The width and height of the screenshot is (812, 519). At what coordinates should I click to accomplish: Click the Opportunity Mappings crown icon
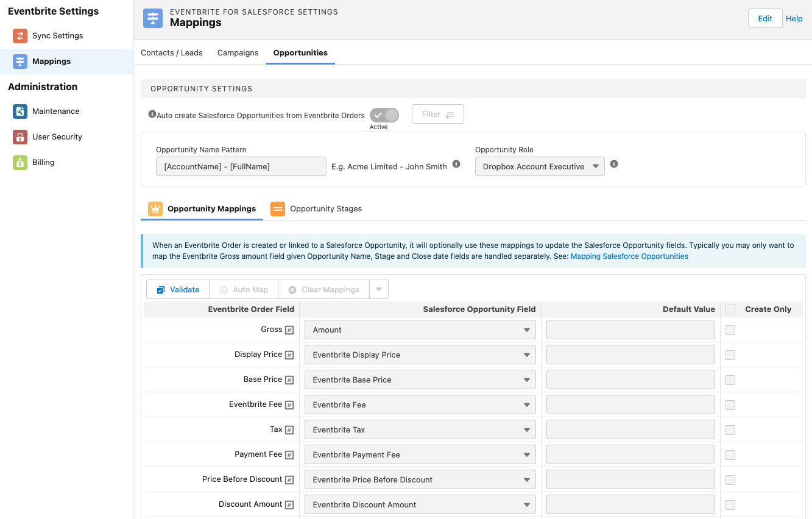click(x=155, y=209)
